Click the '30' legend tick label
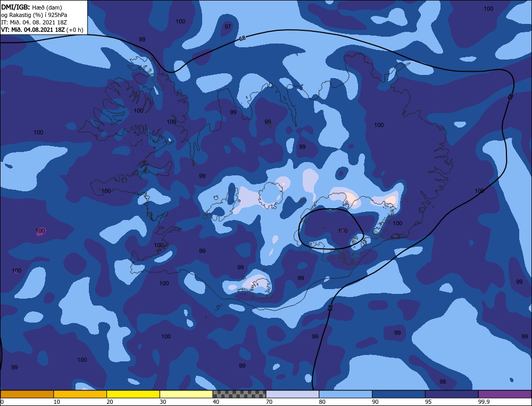 (x=163, y=402)
